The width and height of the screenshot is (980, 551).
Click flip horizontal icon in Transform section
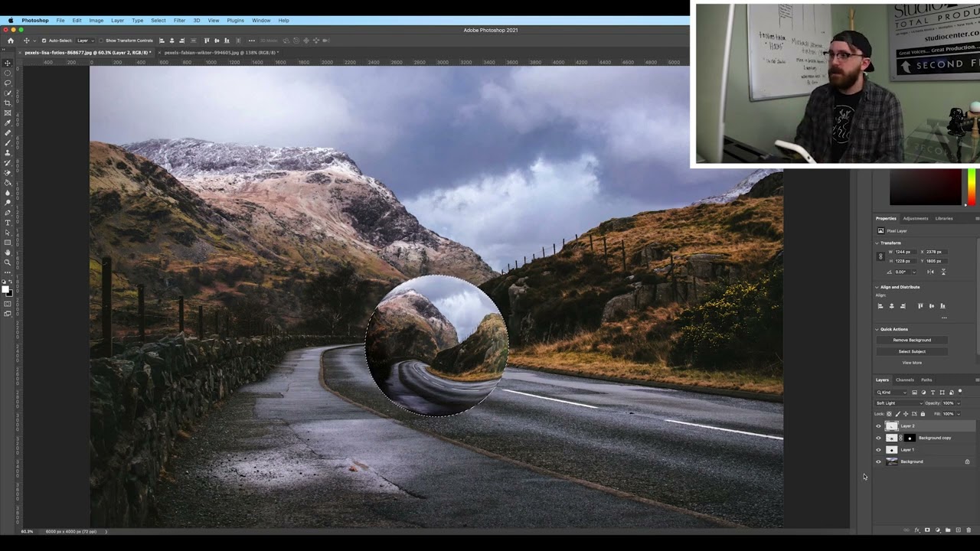coord(930,272)
